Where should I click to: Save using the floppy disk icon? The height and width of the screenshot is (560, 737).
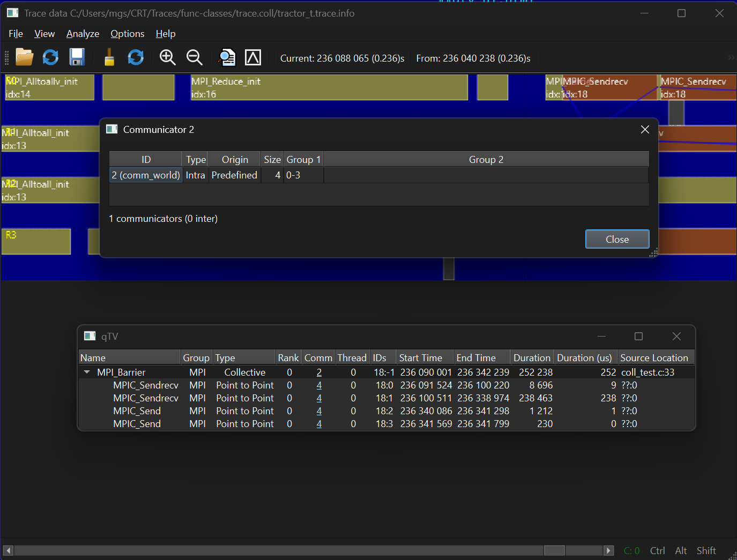[77, 57]
